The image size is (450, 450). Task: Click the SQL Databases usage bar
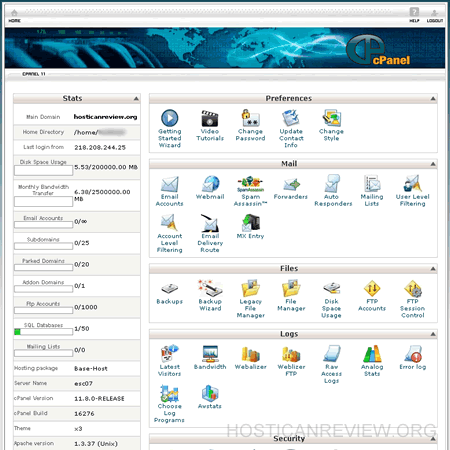(x=43, y=332)
